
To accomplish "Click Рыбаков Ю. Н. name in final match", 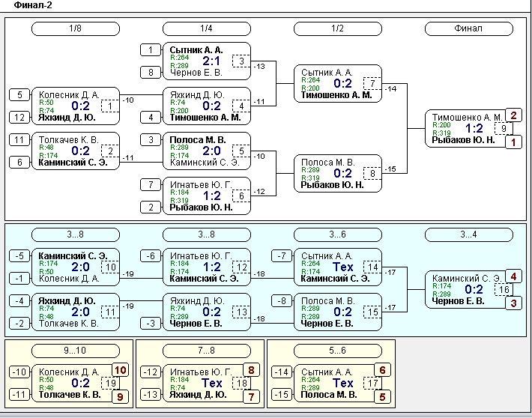I will pyautogui.click(x=463, y=140).
